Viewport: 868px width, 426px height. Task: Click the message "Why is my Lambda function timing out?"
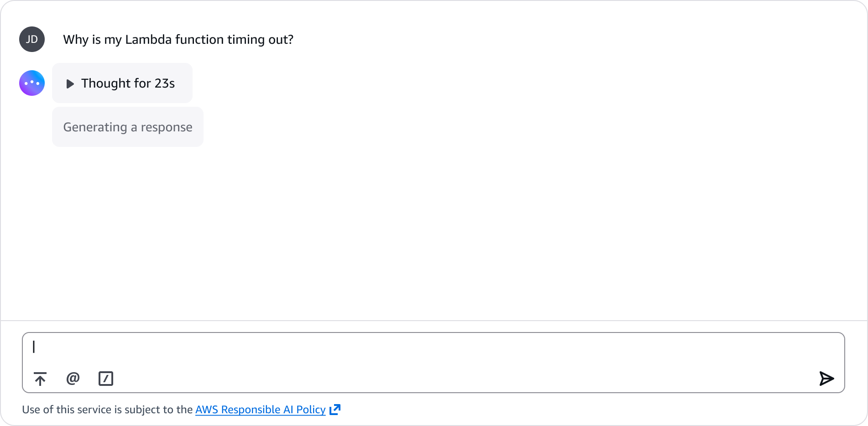pyautogui.click(x=178, y=40)
